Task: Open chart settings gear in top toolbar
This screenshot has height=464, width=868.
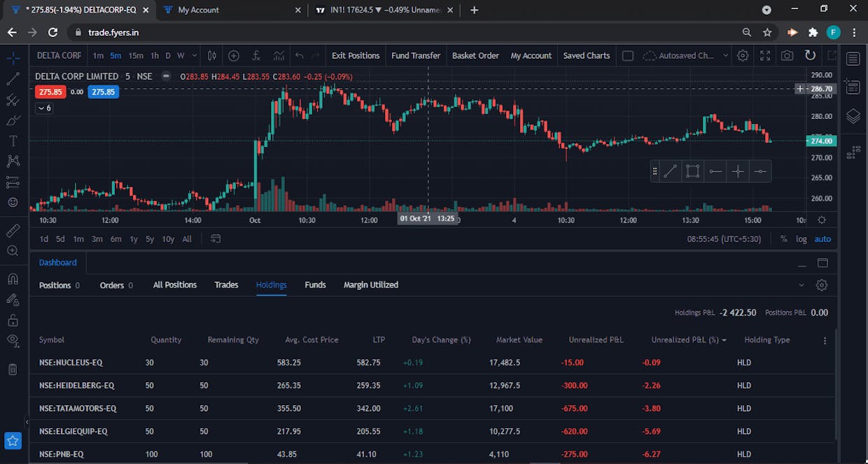Action: coord(743,55)
